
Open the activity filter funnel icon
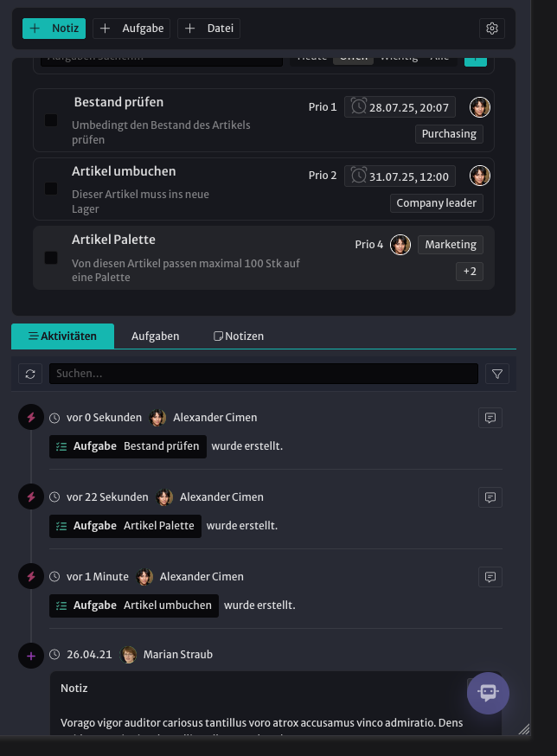497,374
